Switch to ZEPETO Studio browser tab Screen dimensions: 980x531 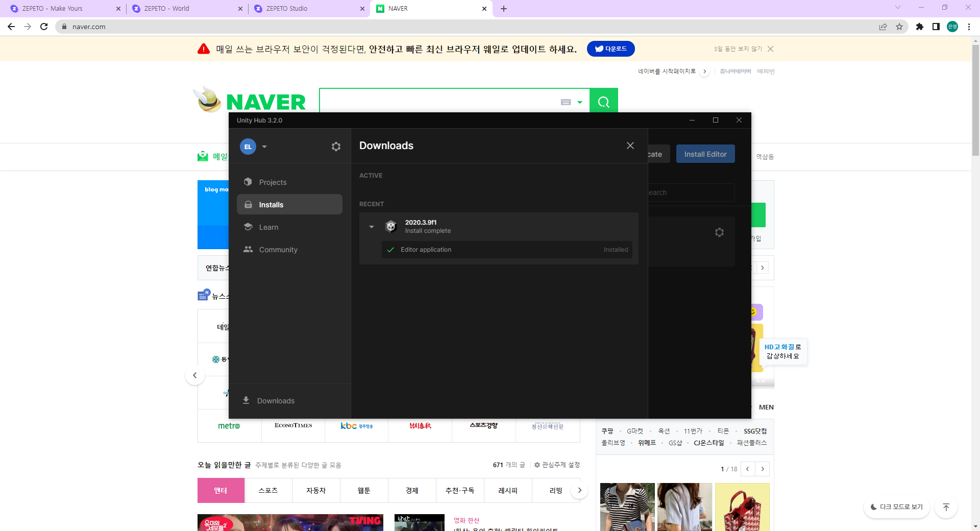[309, 9]
